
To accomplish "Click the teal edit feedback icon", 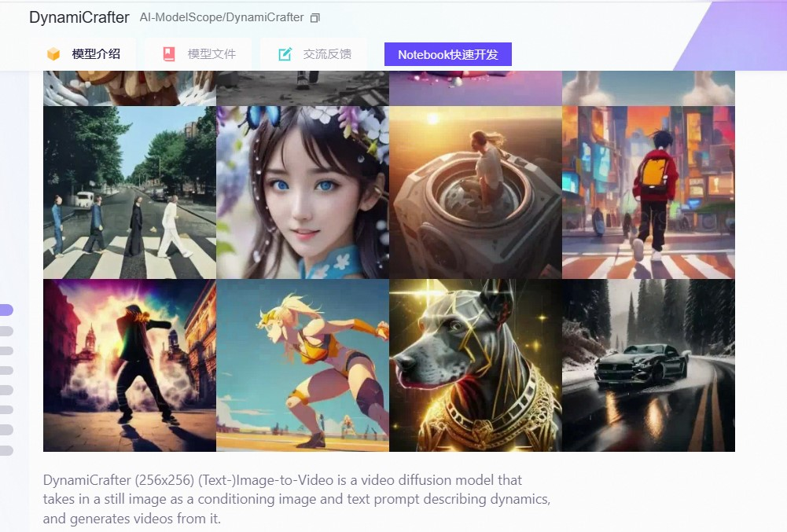I will pos(285,53).
